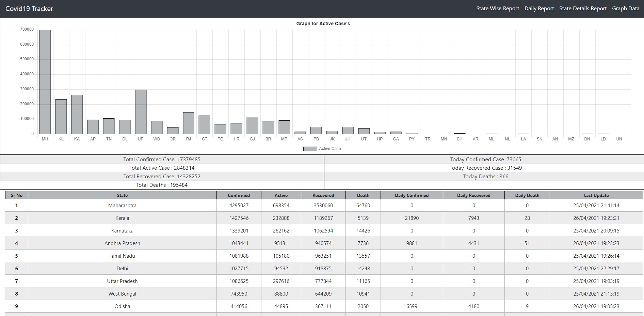Select the Kerala state cell
This screenshot has width=644, height=316.
point(122,218)
